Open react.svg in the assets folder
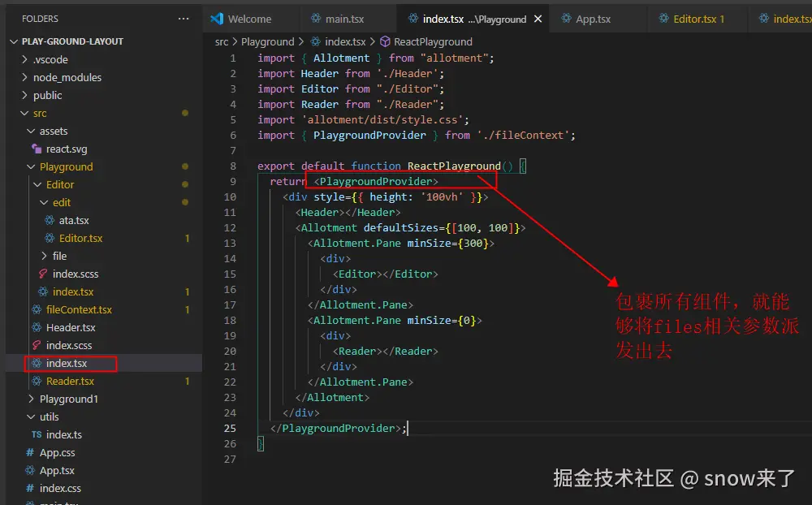Image resolution: width=812 pixels, height=505 pixels. coord(67,149)
